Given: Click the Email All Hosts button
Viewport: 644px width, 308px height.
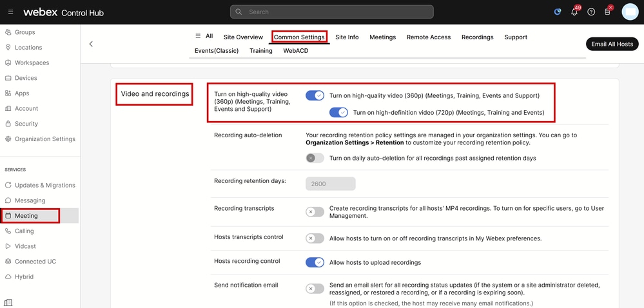Looking at the screenshot, I should coord(612,44).
